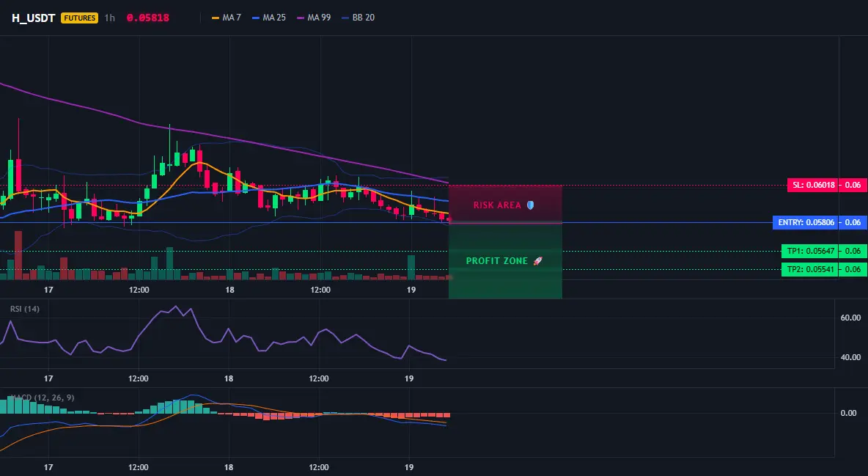This screenshot has height=476, width=868.
Task: Click the shield icon beside RISK AREA
Action: coord(530,205)
